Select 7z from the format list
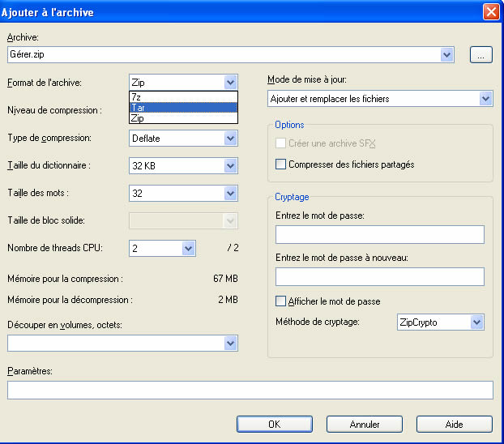The image size is (504, 444). (182, 96)
